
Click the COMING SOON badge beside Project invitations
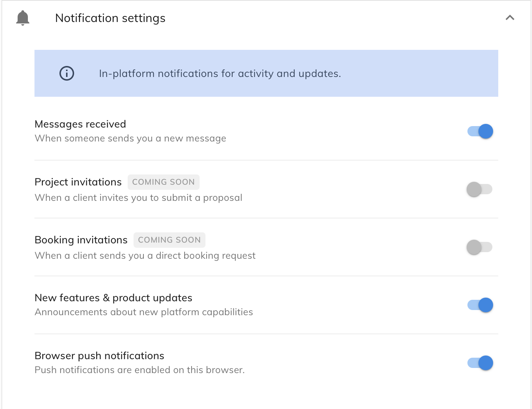click(x=163, y=182)
